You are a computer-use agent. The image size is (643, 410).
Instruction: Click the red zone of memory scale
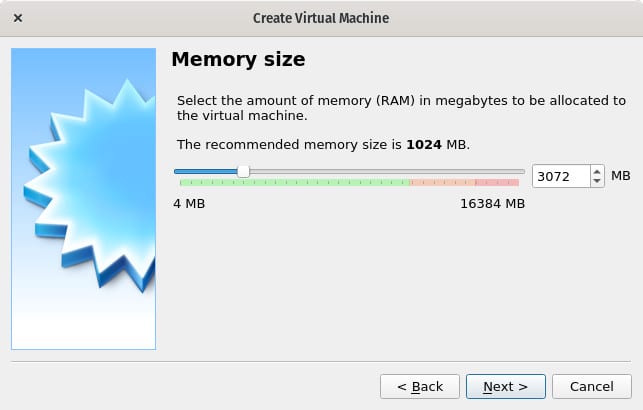click(497, 182)
